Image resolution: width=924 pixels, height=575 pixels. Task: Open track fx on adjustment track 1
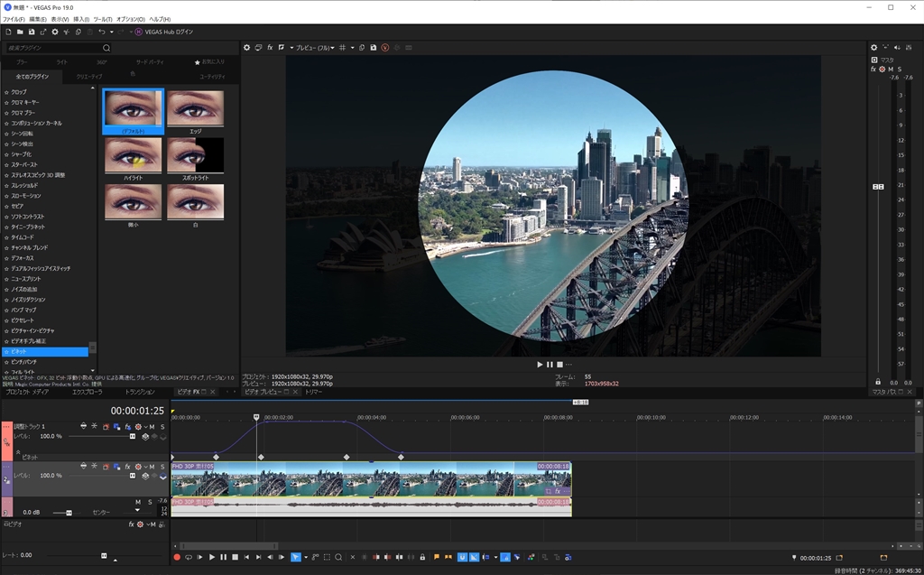click(x=128, y=426)
